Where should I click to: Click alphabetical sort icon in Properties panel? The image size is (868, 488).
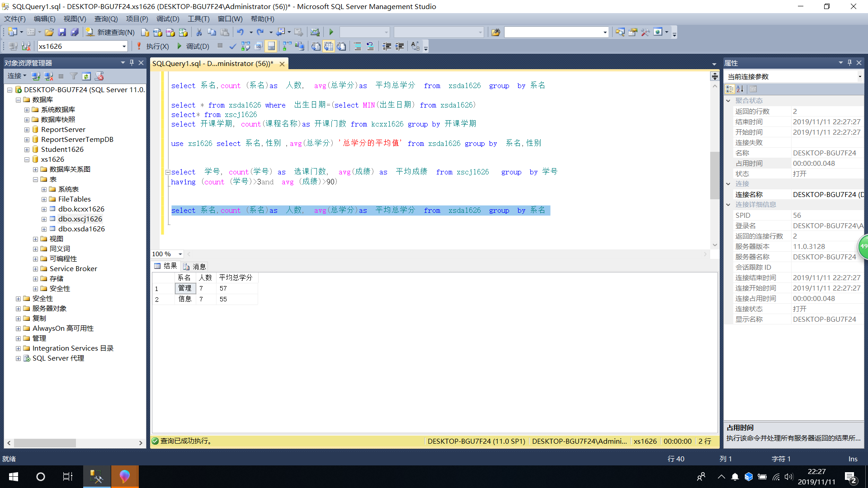(740, 89)
